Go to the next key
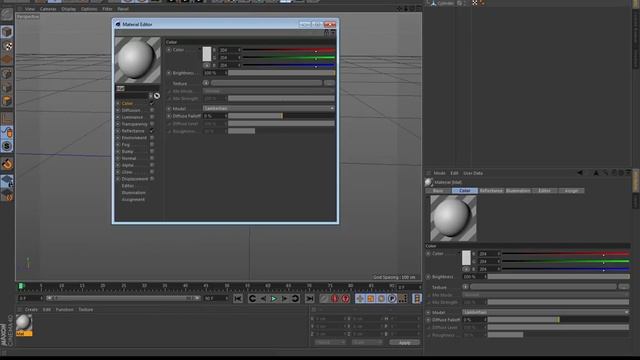Screen dimensions: 640x360 (295, 299)
